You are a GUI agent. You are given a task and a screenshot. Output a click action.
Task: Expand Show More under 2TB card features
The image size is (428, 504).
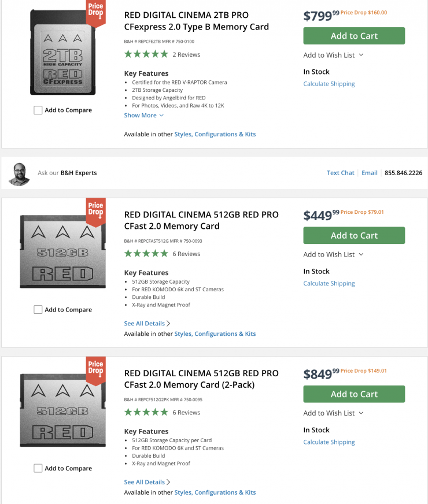(x=144, y=116)
